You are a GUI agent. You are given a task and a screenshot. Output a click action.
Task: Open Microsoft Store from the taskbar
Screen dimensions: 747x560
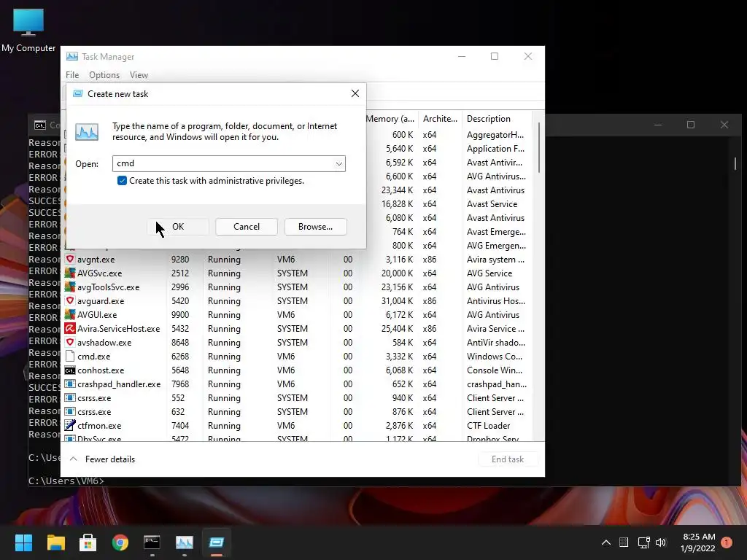[x=88, y=542]
